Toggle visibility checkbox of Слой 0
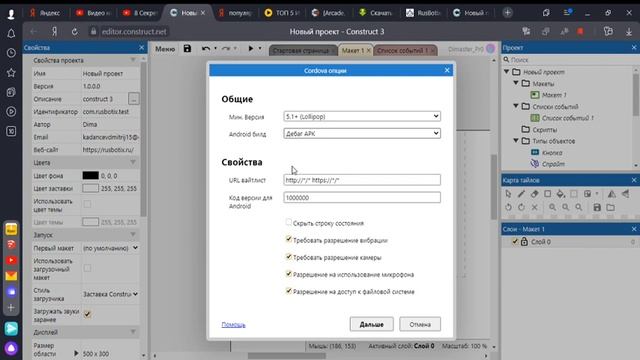640x360 pixels. 515,242
